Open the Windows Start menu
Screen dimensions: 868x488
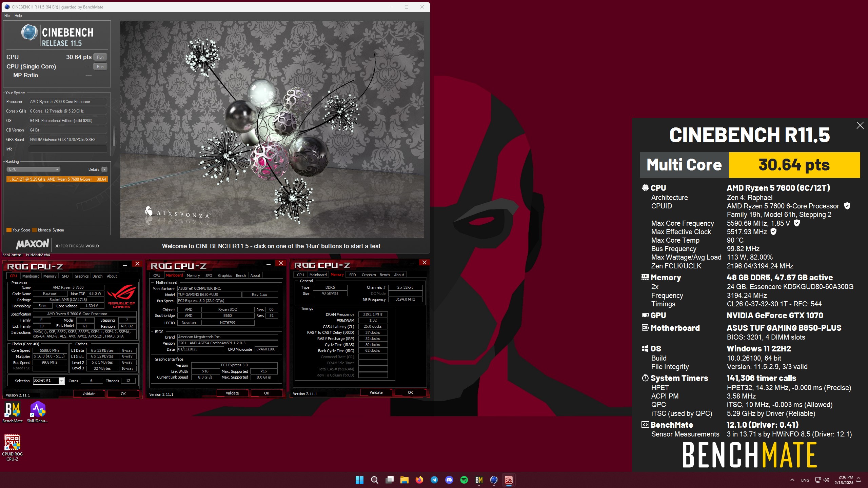pyautogui.click(x=359, y=480)
